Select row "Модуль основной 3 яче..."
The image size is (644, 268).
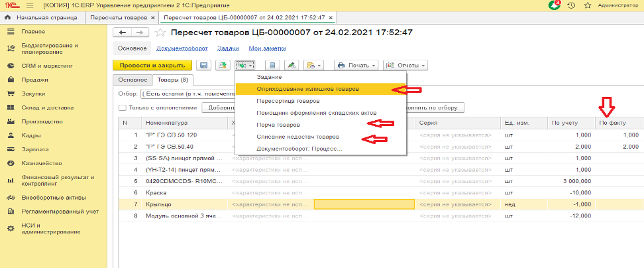click(x=380, y=216)
